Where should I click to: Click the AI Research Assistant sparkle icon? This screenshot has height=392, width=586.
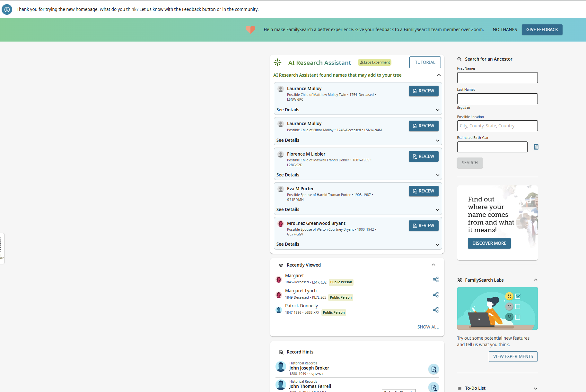click(x=278, y=62)
